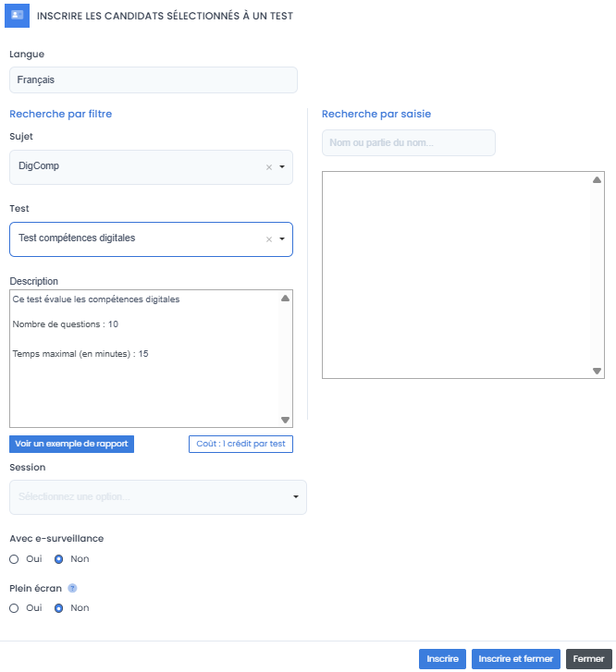The width and height of the screenshot is (616, 672).
Task: Click Voir un exemple de rapport
Action: coord(71,444)
